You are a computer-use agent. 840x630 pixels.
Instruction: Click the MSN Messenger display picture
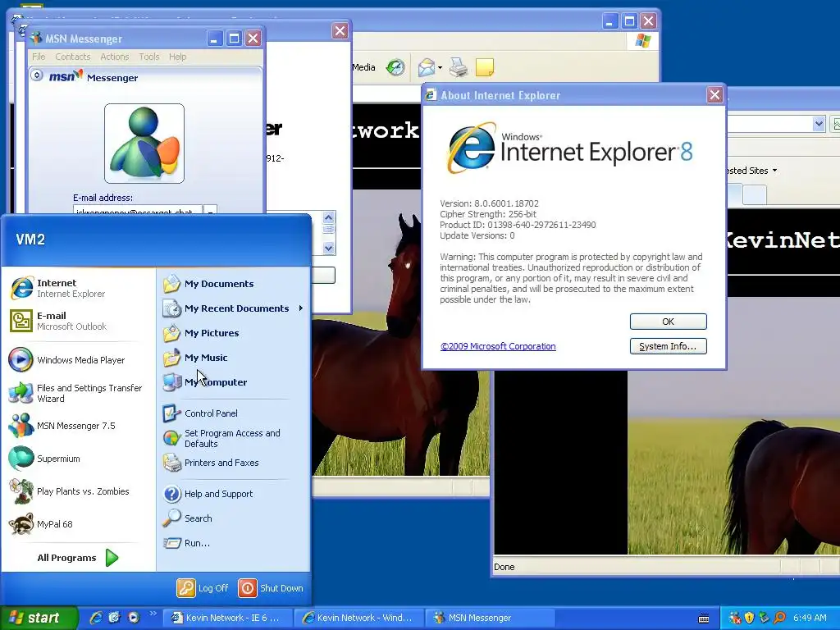(x=144, y=144)
